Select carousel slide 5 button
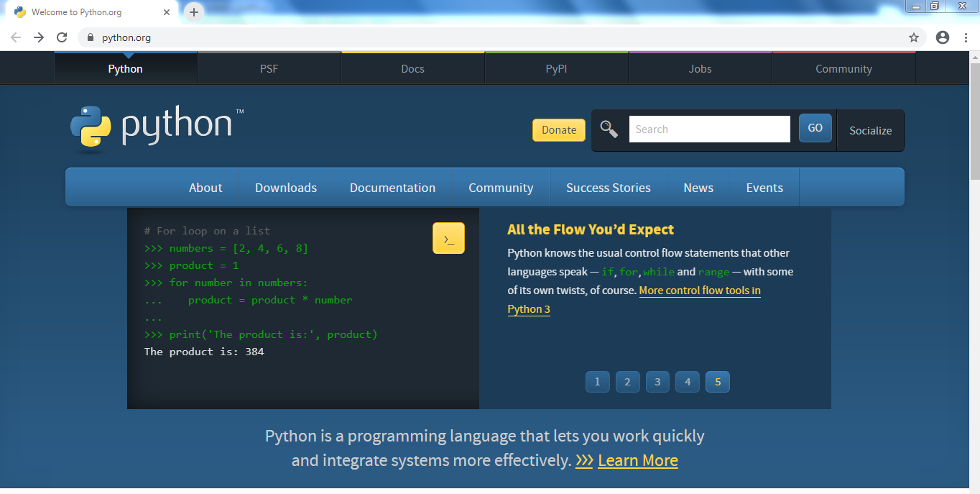Image resolution: width=980 pixels, height=494 pixels. pos(718,382)
